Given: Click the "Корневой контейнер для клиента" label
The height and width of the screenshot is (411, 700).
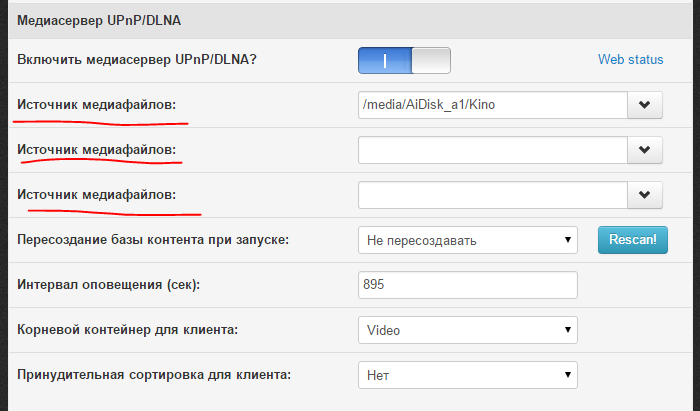Looking at the screenshot, I should 130,330.
